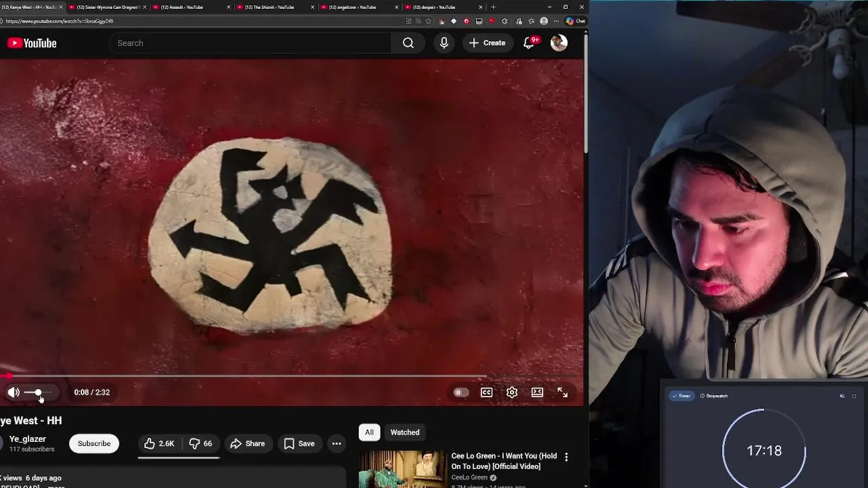The width and height of the screenshot is (868, 488).
Task: Open browser profile icon in toolbar
Action: pos(544,21)
